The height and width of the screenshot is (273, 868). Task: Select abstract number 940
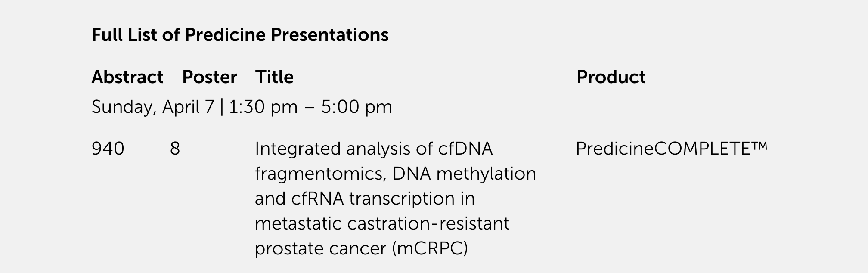[108, 149]
